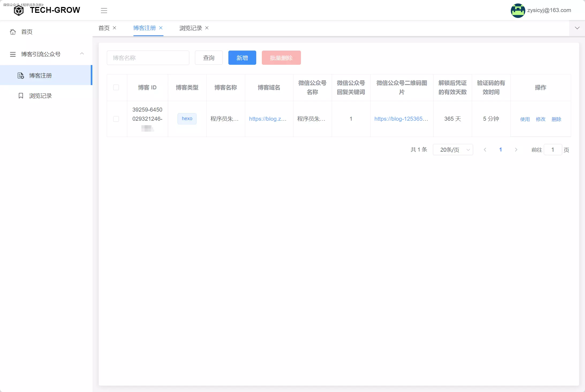Open the tabs dropdown arrow at right
The width and height of the screenshot is (585, 392).
click(577, 28)
